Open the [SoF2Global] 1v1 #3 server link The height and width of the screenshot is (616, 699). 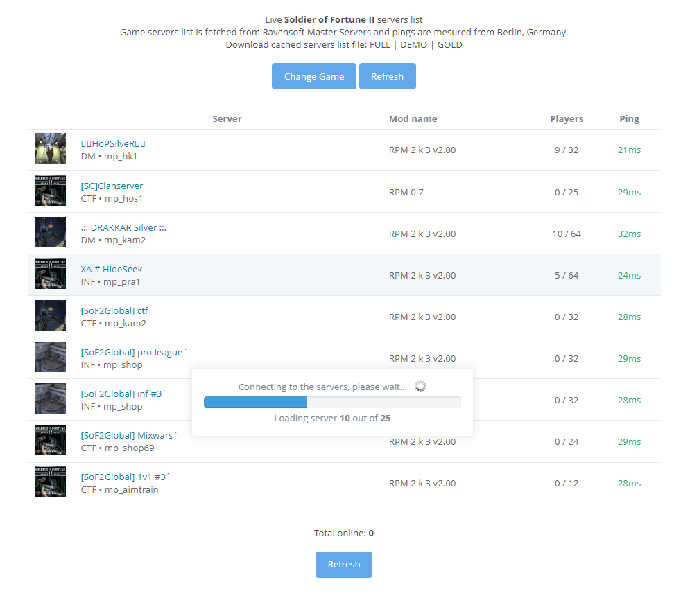click(126, 477)
